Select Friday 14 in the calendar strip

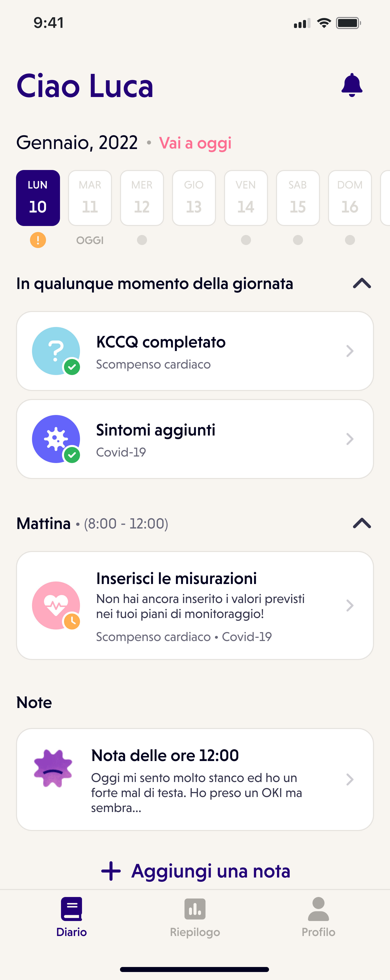(246, 198)
